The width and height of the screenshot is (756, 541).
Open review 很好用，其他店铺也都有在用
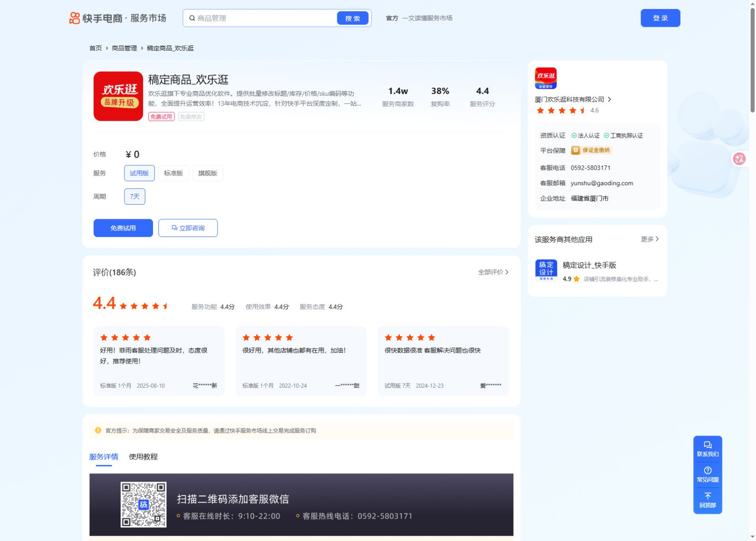(x=301, y=361)
